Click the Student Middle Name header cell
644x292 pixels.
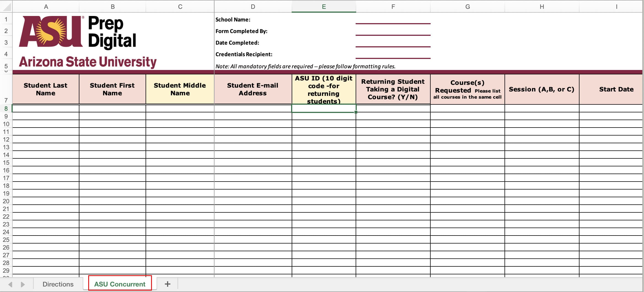point(180,89)
